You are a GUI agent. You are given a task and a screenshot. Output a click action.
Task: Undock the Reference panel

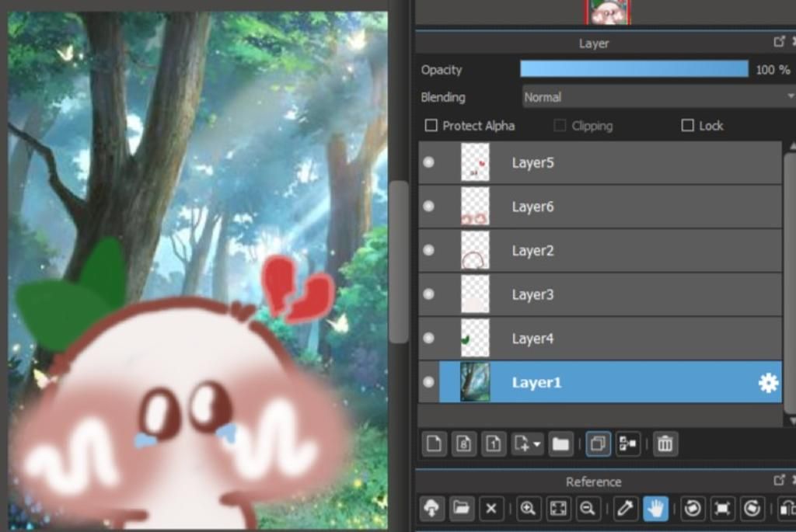[x=779, y=480]
